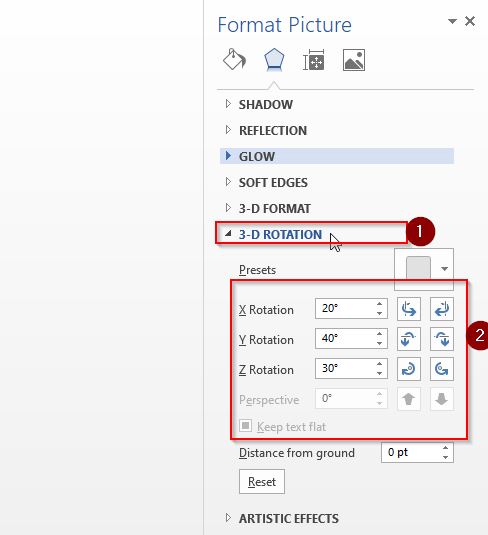Edit the X Rotation value field
The image size is (488, 535).
pyautogui.click(x=345, y=308)
